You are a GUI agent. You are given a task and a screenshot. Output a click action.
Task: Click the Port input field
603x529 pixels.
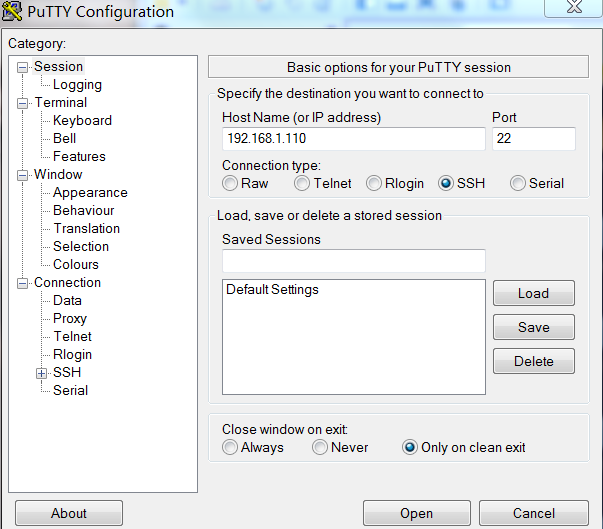[534, 139]
